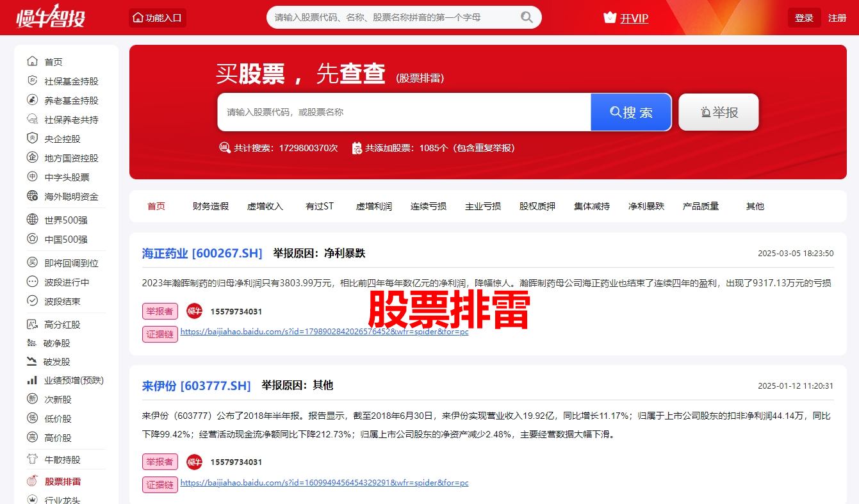
Task: Switch to the 虚增收入 tab
Action: (x=265, y=206)
